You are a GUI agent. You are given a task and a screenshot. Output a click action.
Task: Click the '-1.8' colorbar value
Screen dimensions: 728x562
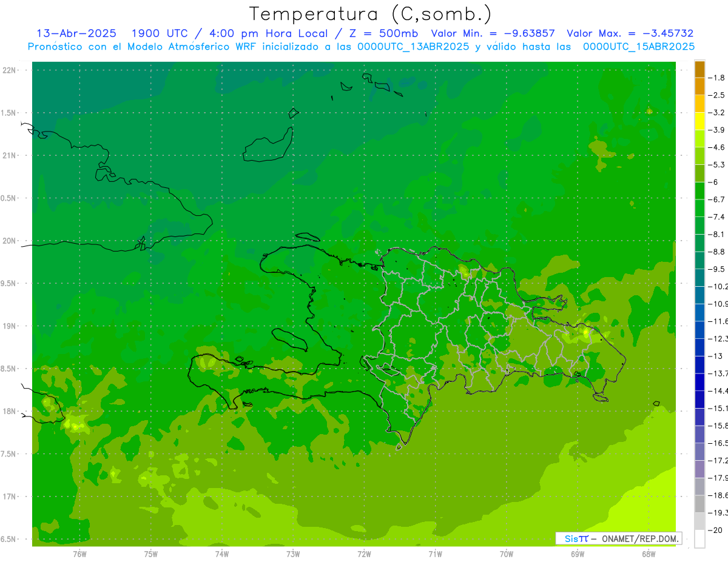tap(718, 78)
